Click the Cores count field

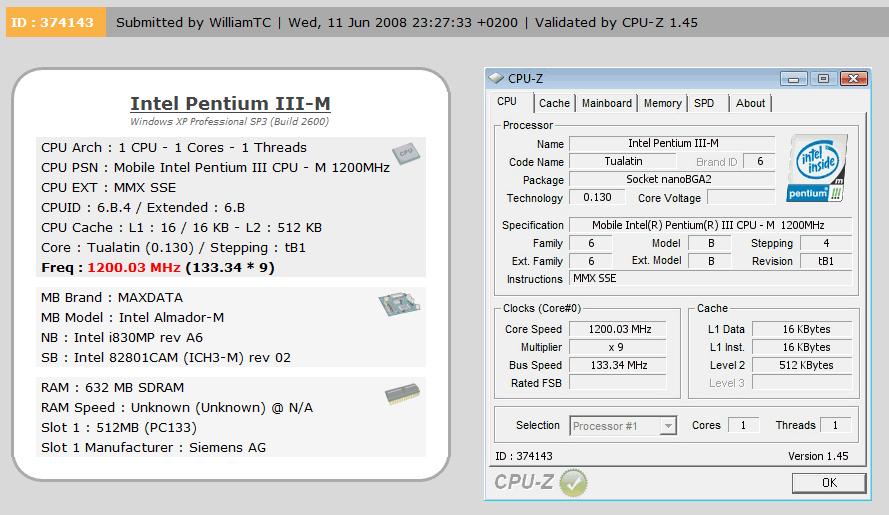(743, 425)
